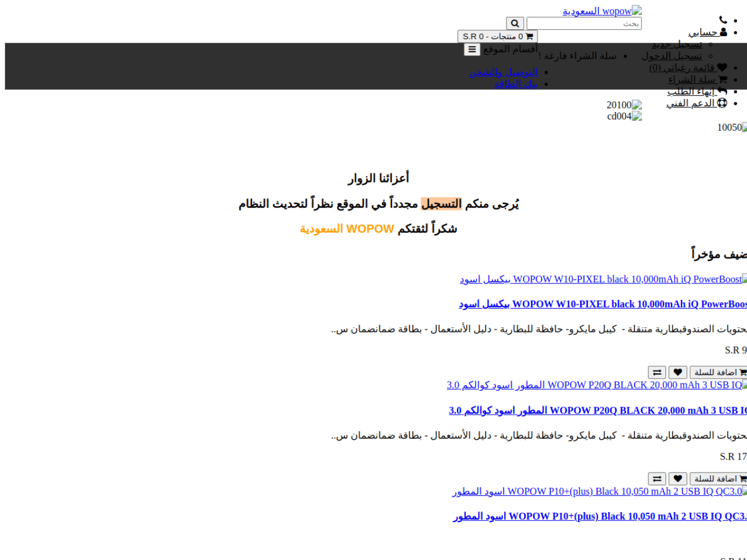Open the حسابي account menu
The width and height of the screenshot is (747, 560).
[707, 32]
